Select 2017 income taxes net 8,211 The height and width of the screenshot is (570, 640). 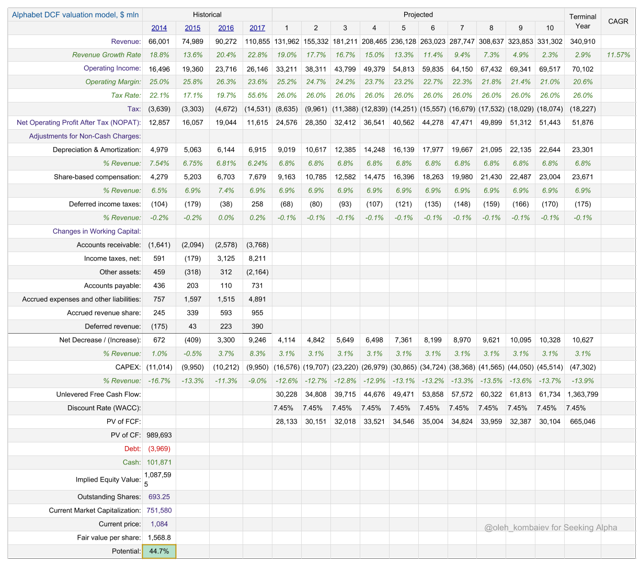pos(257,258)
